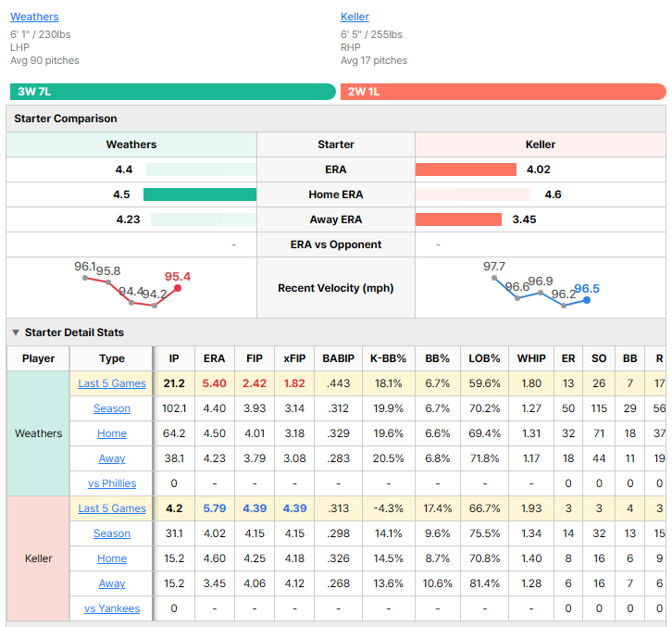Open the vs Yankees matchup link
The image size is (672, 627).
coord(112,608)
